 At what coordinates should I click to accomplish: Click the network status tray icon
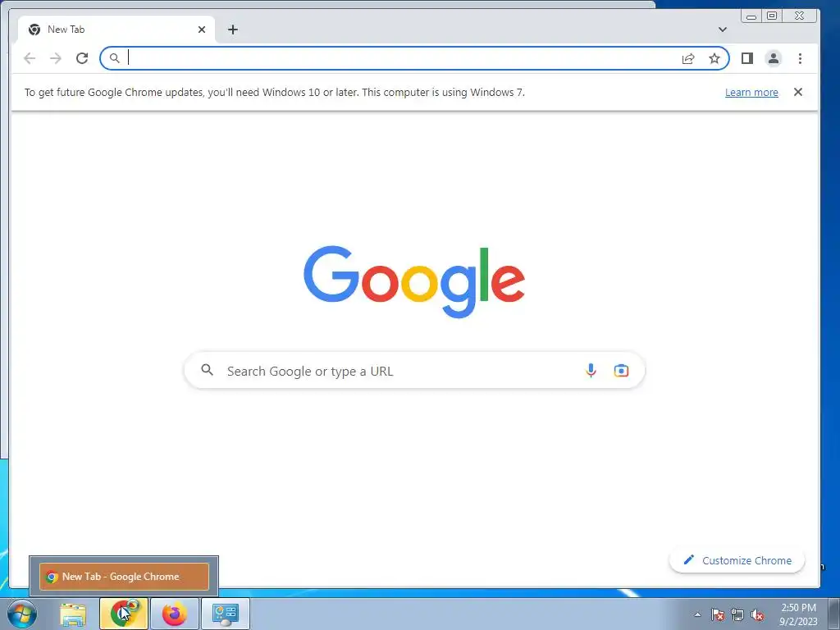tap(737, 614)
